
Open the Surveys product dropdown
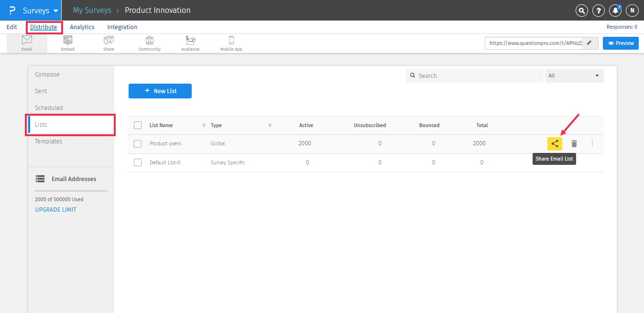click(41, 10)
